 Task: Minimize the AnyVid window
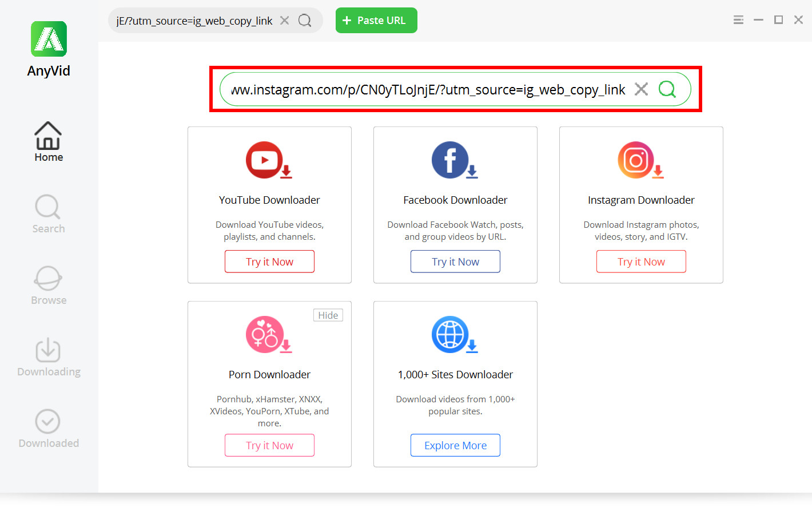(x=758, y=20)
